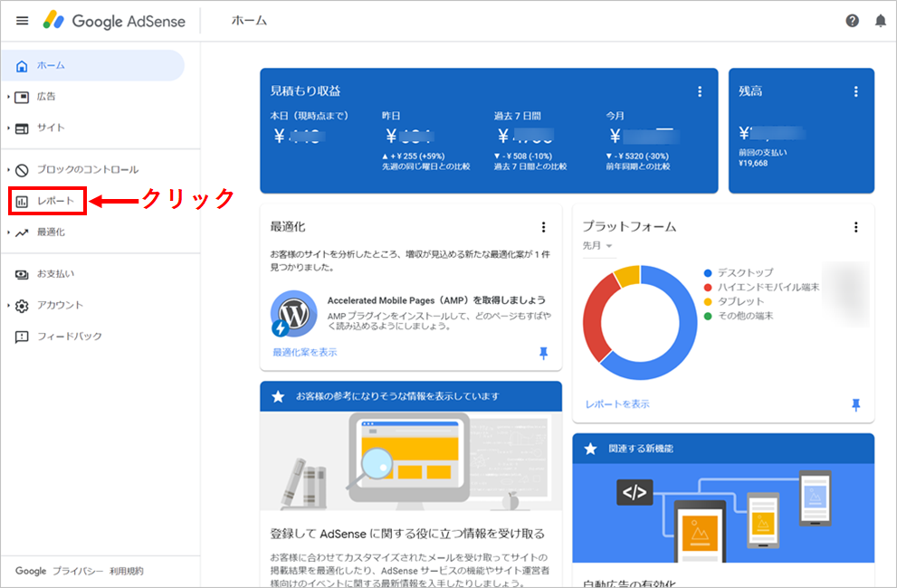Open プライバシー footer link
Image resolution: width=897 pixels, height=588 pixels.
[x=79, y=571]
